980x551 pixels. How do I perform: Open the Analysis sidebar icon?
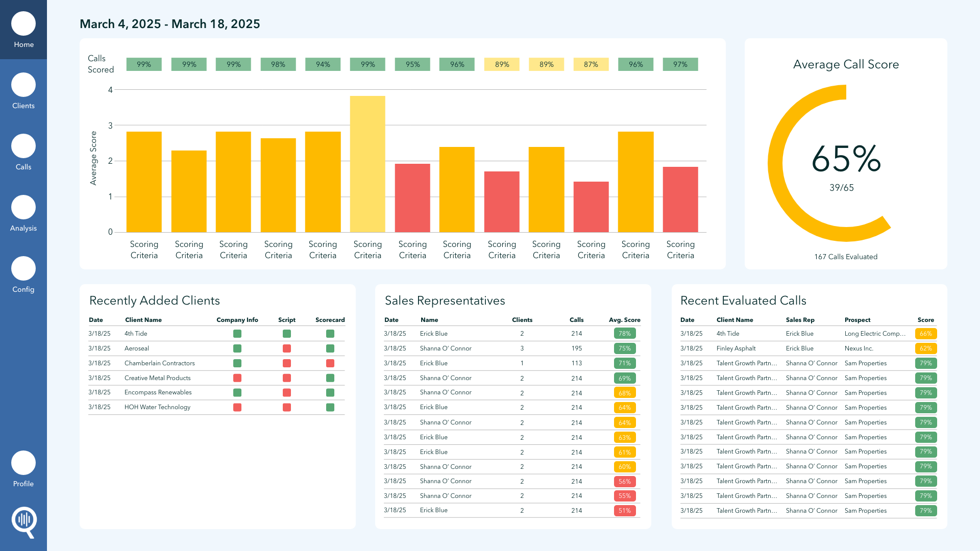23,208
